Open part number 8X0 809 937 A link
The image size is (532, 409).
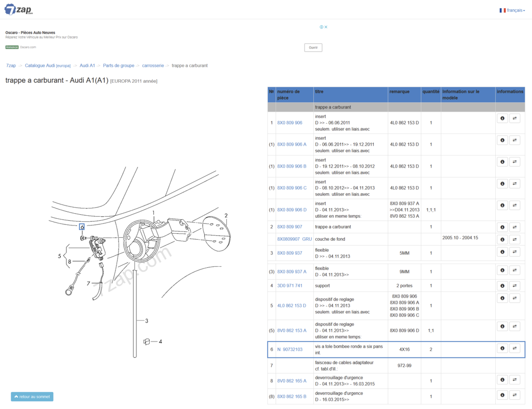pyautogui.click(x=292, y=272)
